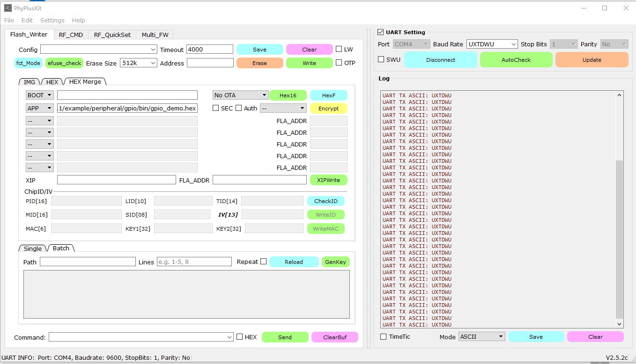
Task: Click the orange Update button
Action: [x=592, y=60]
